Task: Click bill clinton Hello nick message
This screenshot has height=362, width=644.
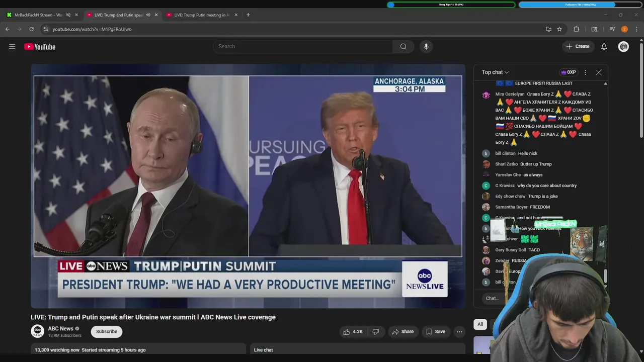Action: click(x=528, y=153)
